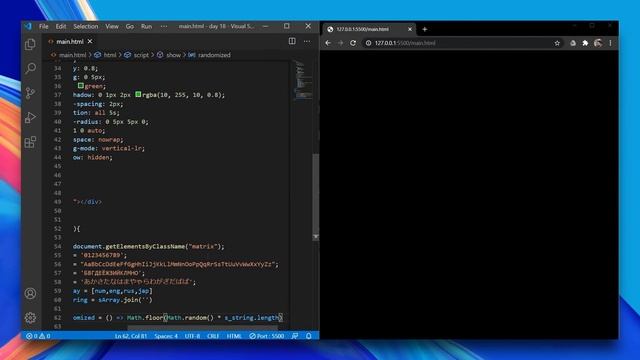Click the editor vertical scrollbar
The width and height of the screenshot is (640, 360).
[316, 197]
